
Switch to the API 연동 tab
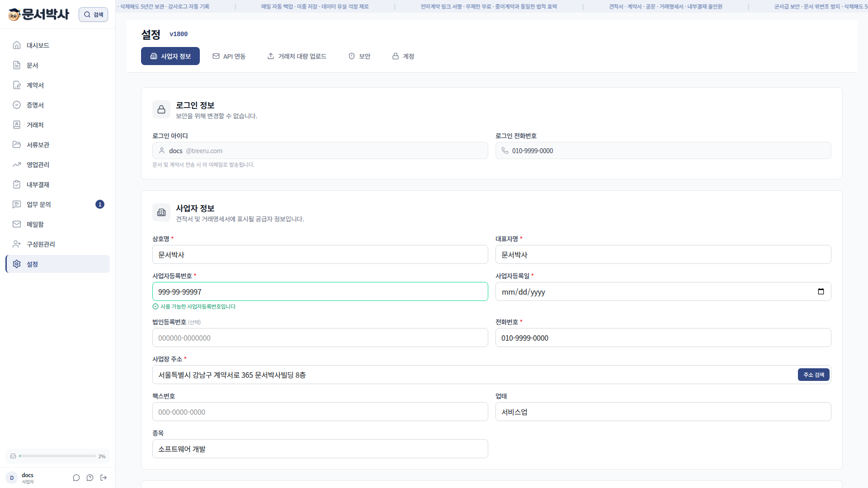[x=229, y=56]
